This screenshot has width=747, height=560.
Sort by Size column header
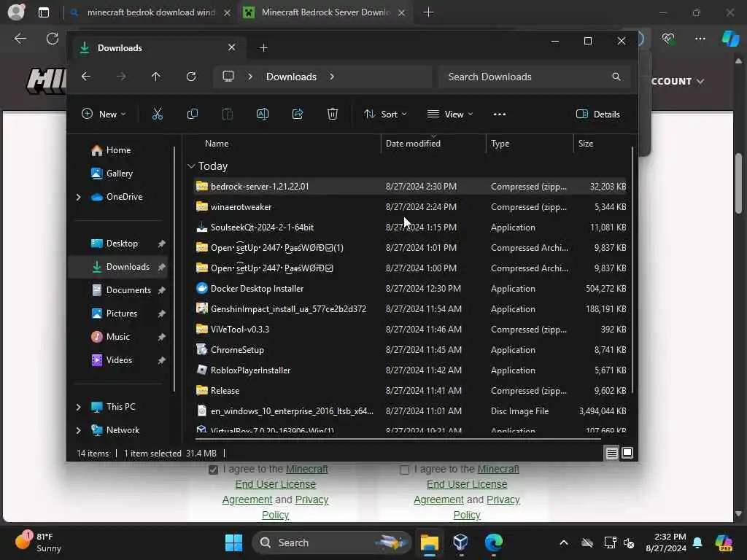586,144
